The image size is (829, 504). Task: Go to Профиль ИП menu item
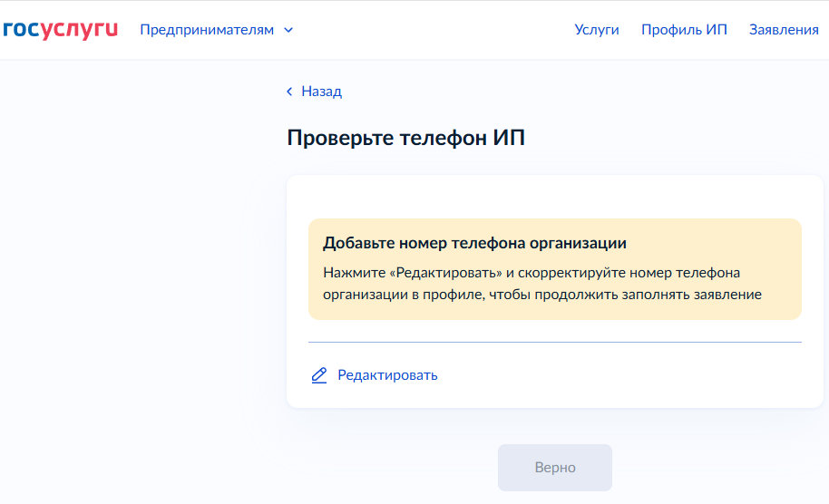[x=684, y=30]
